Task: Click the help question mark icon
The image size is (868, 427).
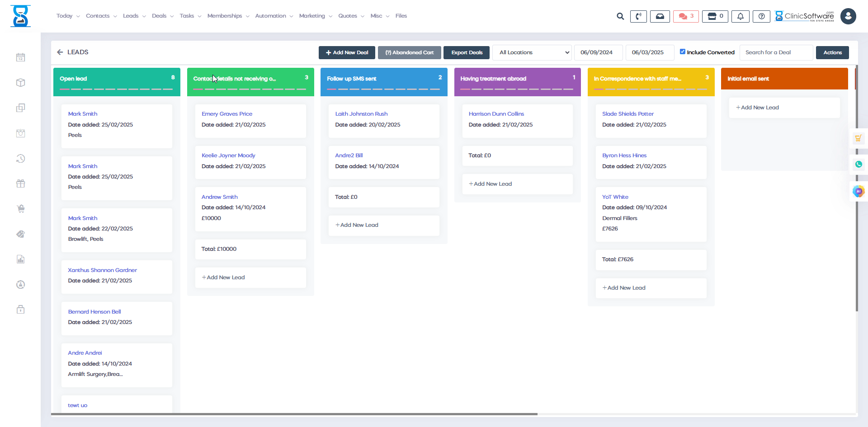Action: [x=761, y=16]
